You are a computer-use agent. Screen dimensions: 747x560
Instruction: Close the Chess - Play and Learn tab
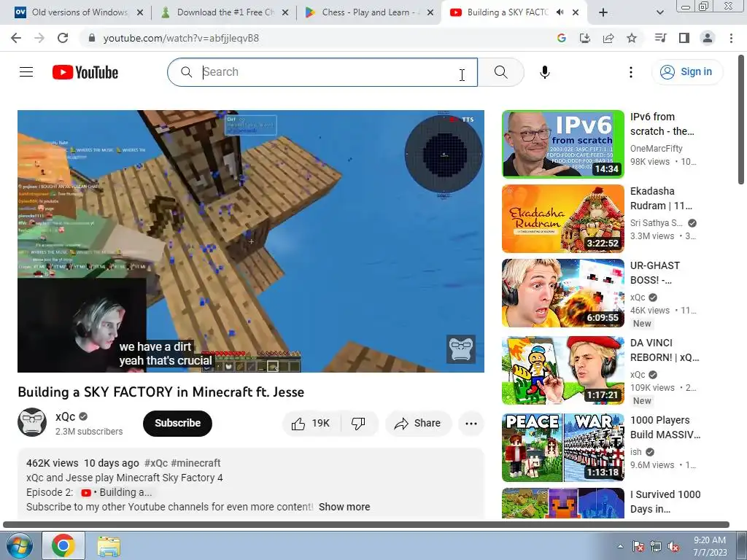tap(430, 12)
